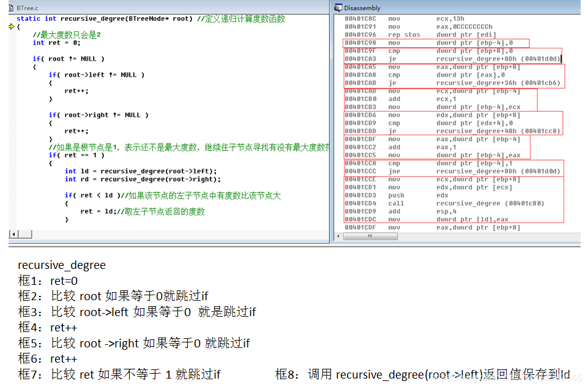Click the 'int rd = recursive_degree(root->right);' line

[143, 179]
